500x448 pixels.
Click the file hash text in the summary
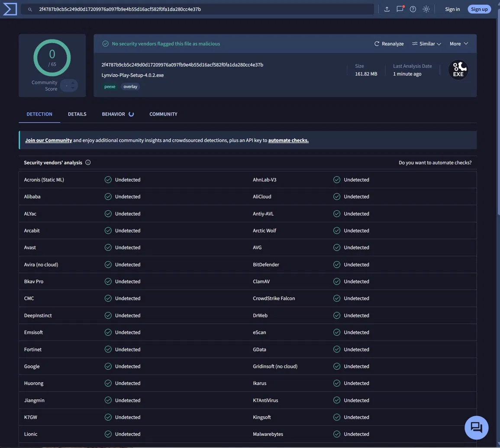point(182,65)
